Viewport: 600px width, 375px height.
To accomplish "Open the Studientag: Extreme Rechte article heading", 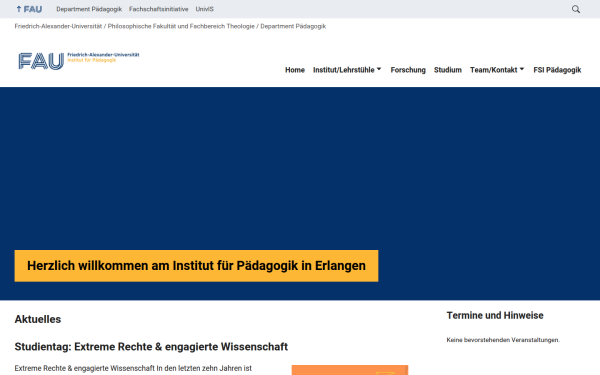I will click(151, 347).
